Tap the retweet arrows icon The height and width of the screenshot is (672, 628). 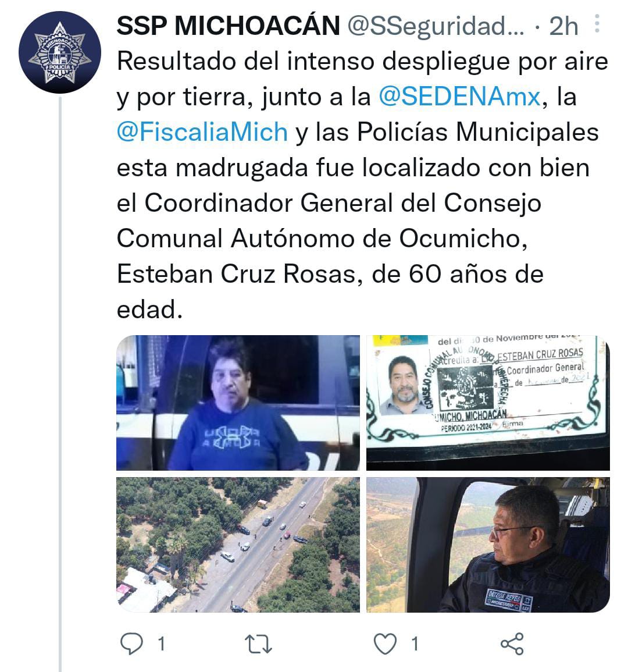[258, 643]
